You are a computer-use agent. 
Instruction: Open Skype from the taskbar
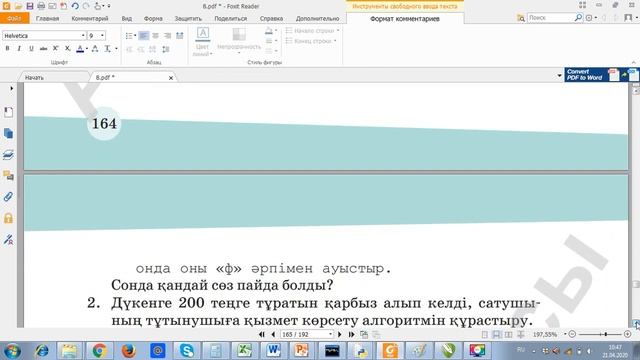(x=187, y=351)
